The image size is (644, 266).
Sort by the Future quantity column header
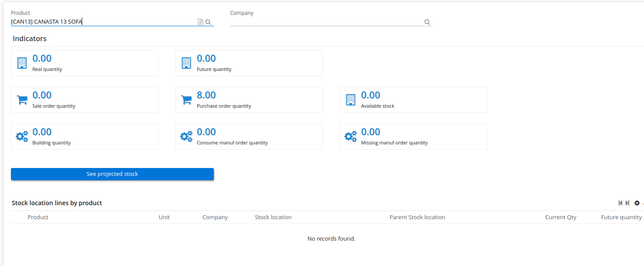coord(622,217)
